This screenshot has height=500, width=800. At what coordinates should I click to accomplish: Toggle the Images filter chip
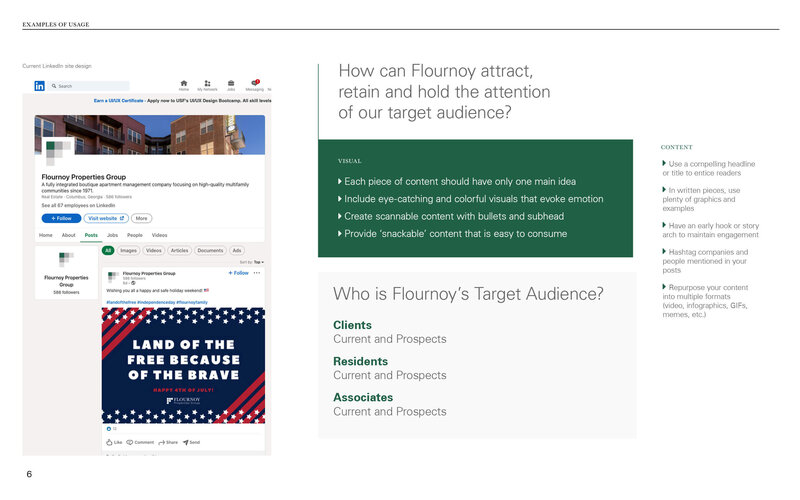coord(129,250)
